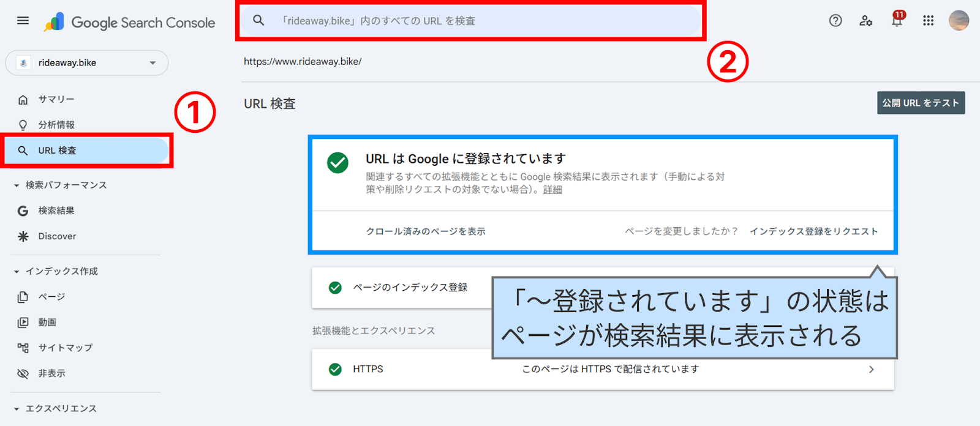Collapse the エクスペリエンス section
Image resolution: width=980 pixels, height=426 pixels.
pos(17,409)
